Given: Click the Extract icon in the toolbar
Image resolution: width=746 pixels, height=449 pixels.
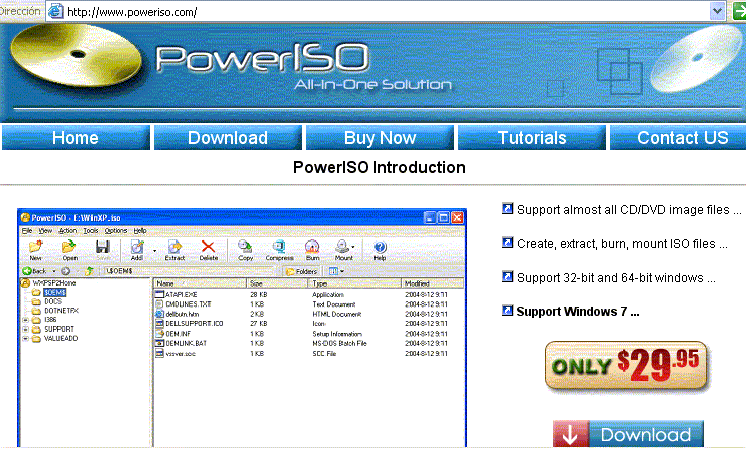Looking at the screenshot, I should tap(175, 246).
